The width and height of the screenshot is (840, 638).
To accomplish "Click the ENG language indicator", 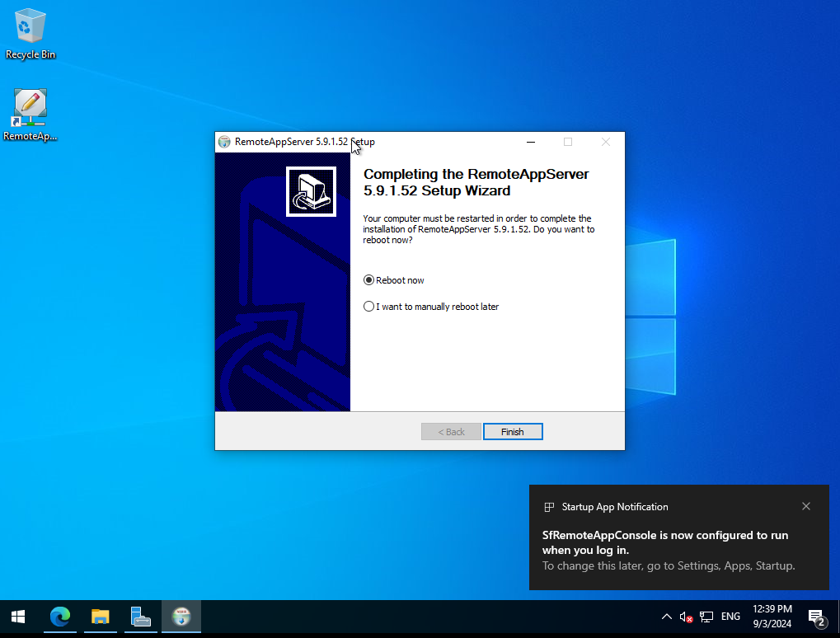I will pyautogui.click(x=730, y=617).
